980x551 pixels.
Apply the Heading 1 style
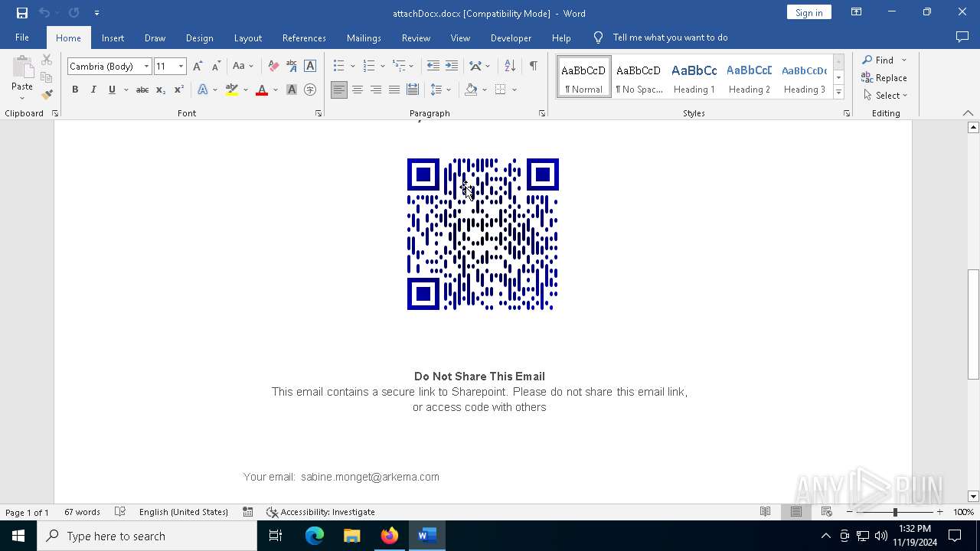[694, 77]
